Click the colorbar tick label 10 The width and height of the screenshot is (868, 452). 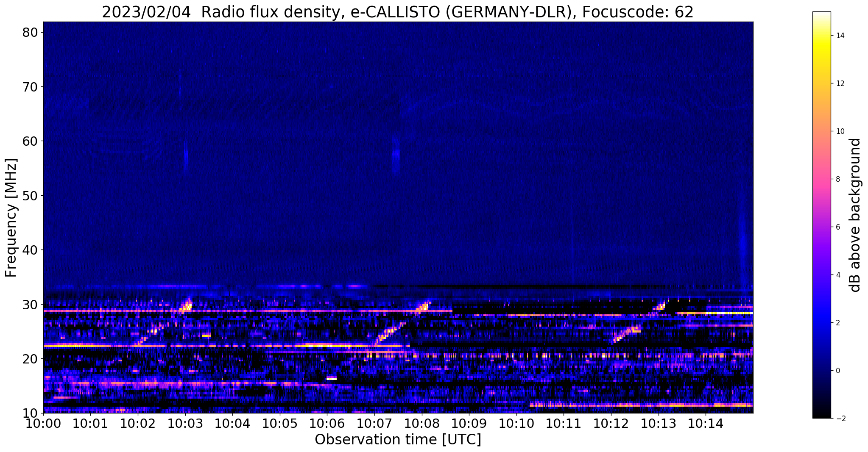click(x=840, y=131)
